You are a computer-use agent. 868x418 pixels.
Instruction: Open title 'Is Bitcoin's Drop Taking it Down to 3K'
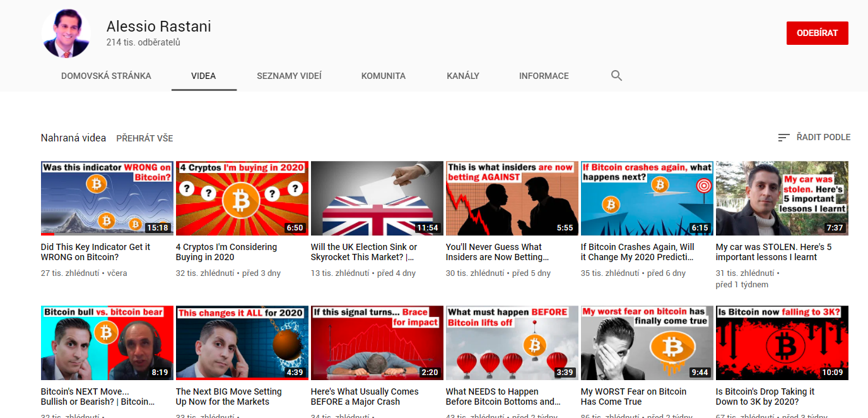765,397
